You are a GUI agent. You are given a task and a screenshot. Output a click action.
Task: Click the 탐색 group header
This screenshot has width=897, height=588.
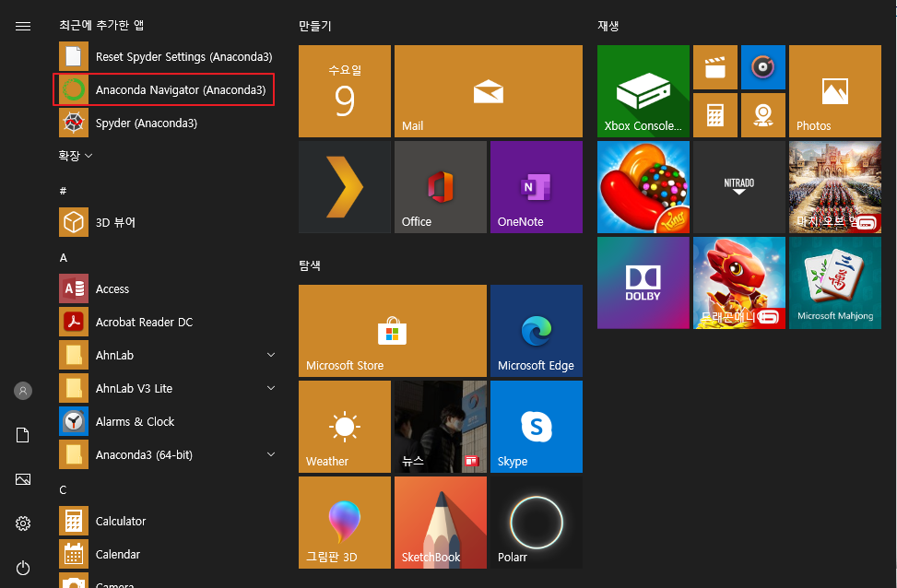tap(310, 265)
